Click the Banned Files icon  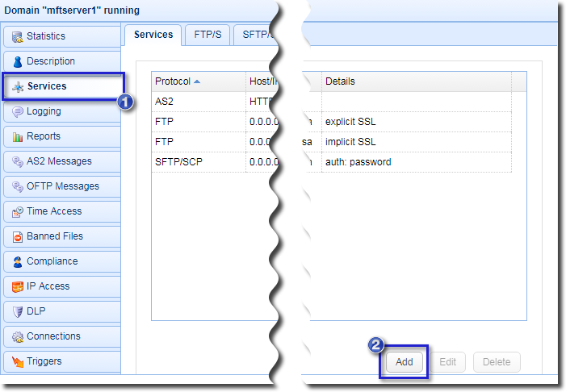17,236
